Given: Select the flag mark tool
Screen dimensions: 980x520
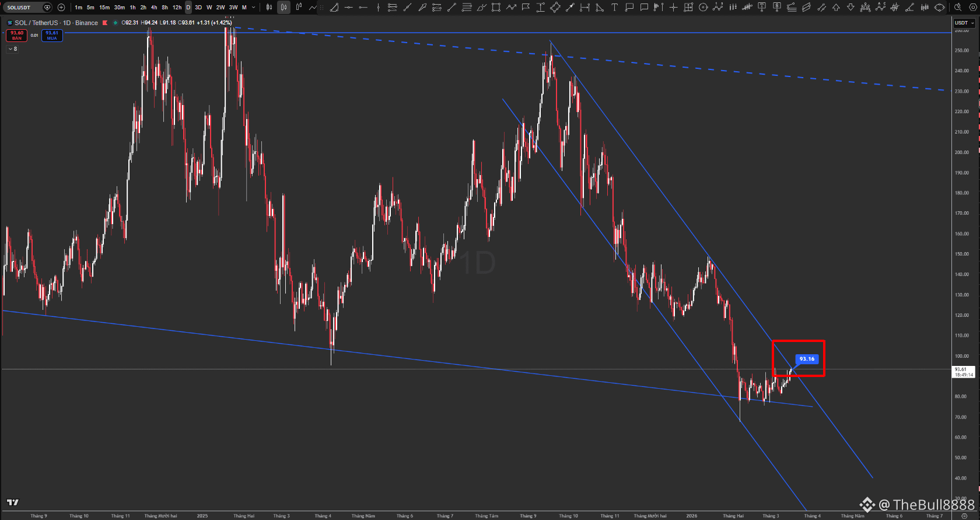Looking at the screenshot, I should [x=526, y=8].
